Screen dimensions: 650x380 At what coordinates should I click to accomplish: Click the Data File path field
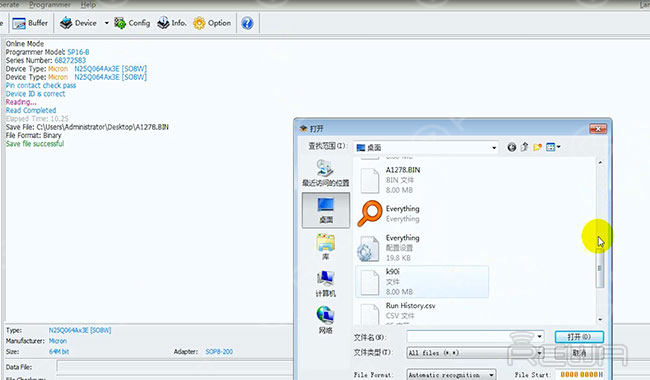pos(174,367)
